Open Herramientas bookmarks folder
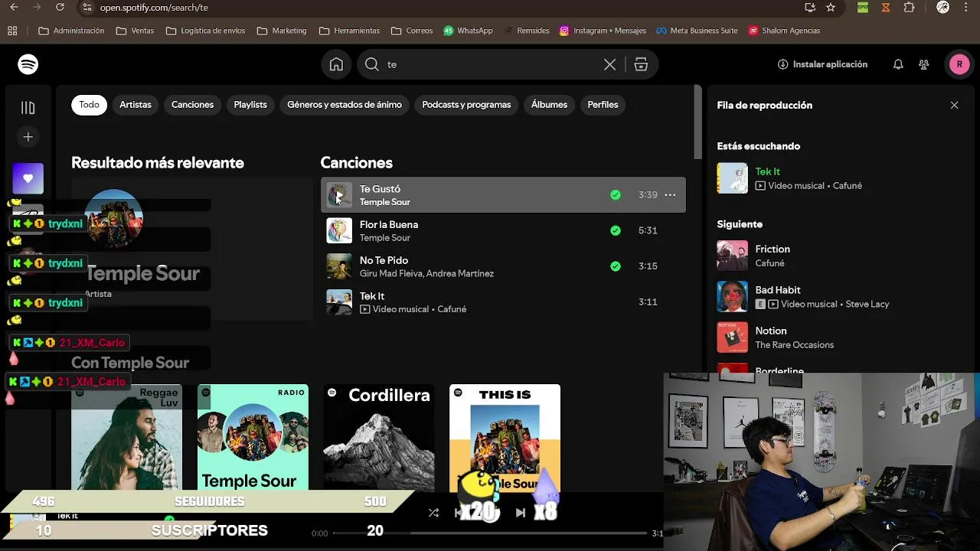 tap(349, 31)
